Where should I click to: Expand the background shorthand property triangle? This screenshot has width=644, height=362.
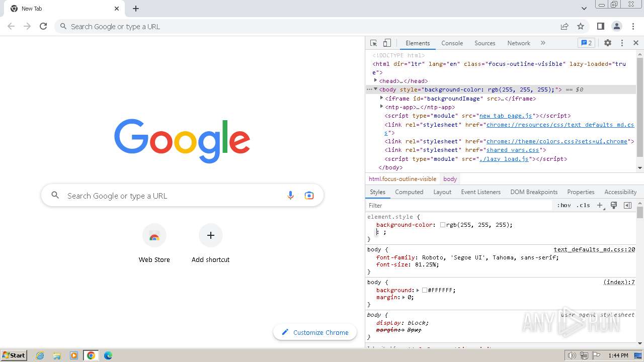(418, 290)
